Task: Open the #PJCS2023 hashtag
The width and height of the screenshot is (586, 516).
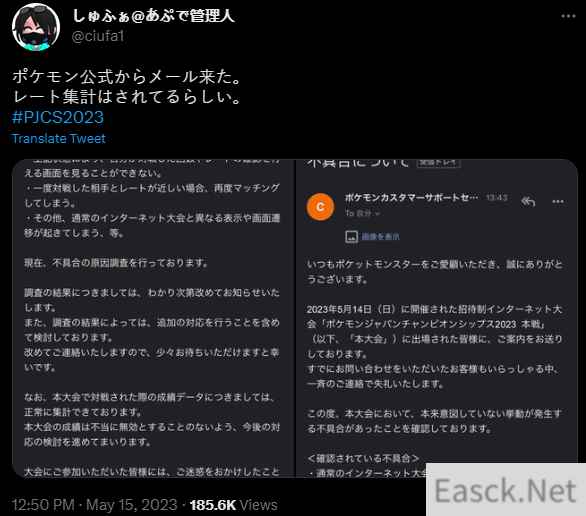Action: click(x=58, y=117)
